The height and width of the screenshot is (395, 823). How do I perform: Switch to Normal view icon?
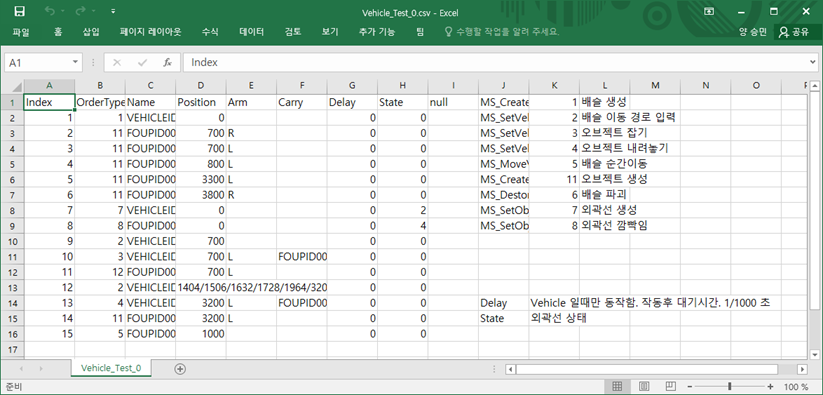point(617,387)
